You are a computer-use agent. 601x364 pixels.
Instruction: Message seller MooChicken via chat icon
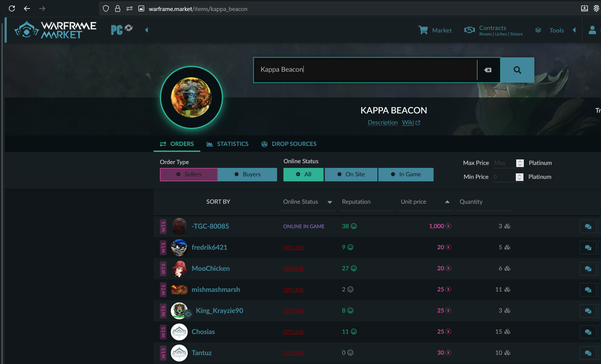588,269
